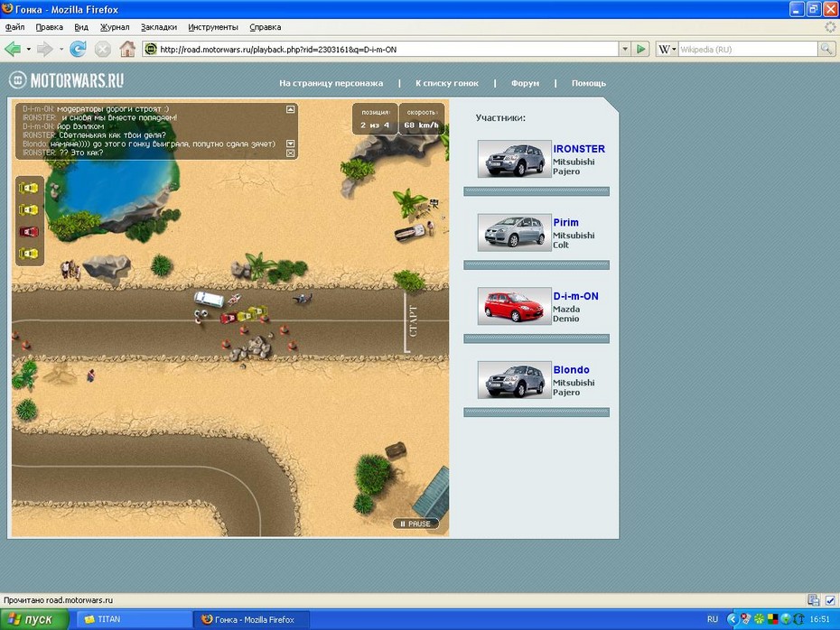Pause the race playback with the PAUSE button
The image size is (840, 630).
pyautogui.click(x=415, y=523)
